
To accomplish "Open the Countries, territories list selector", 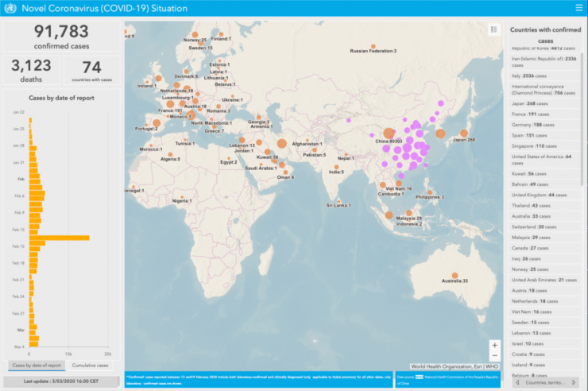I will tap(545, 382).
